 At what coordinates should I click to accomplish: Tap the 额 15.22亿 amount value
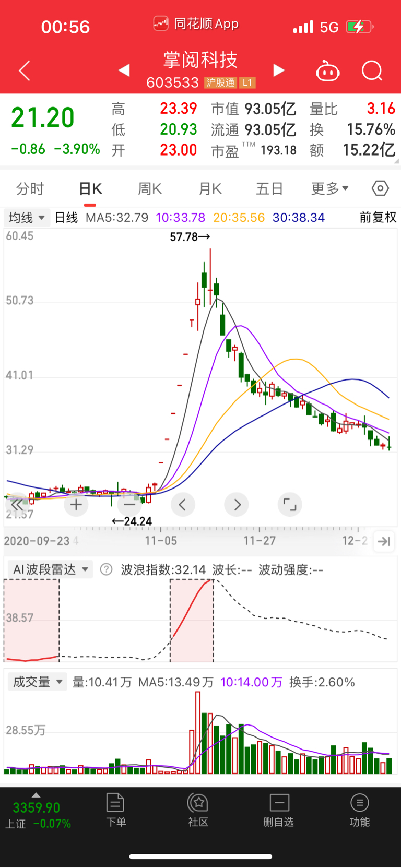point(369,150)
